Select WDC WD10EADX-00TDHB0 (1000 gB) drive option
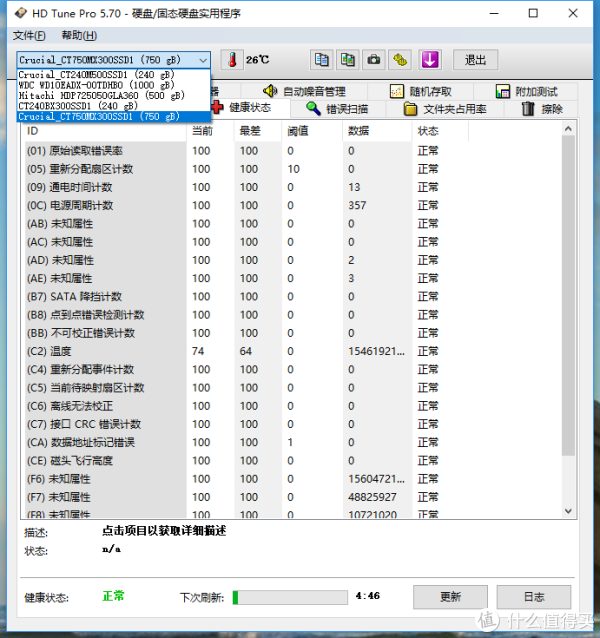This screenshot has height=638, width=600. coord(113,85)
